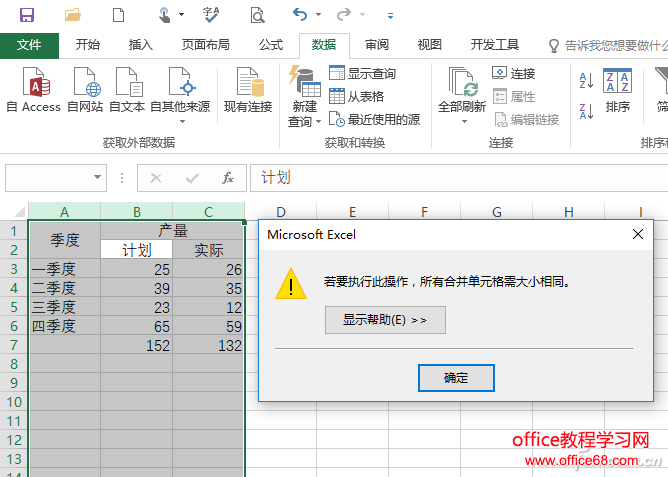Expand the undo history dropdown arrow
Viewport: 668px width, 477px height.
pyautogui.click(x=318, y=15)
